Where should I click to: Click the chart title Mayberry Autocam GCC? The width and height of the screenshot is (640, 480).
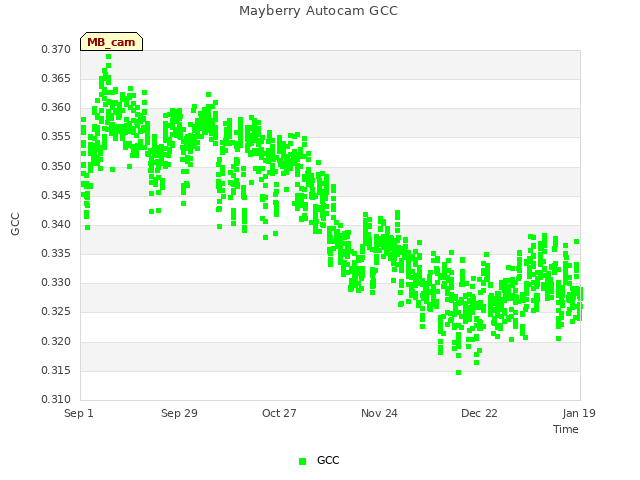(x=318, y=11)
